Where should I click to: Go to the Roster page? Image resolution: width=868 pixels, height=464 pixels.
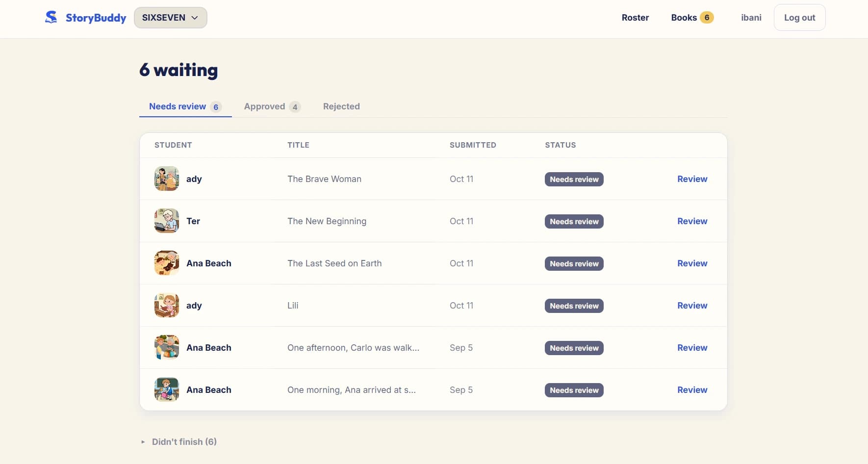click(x=635, y=18)
